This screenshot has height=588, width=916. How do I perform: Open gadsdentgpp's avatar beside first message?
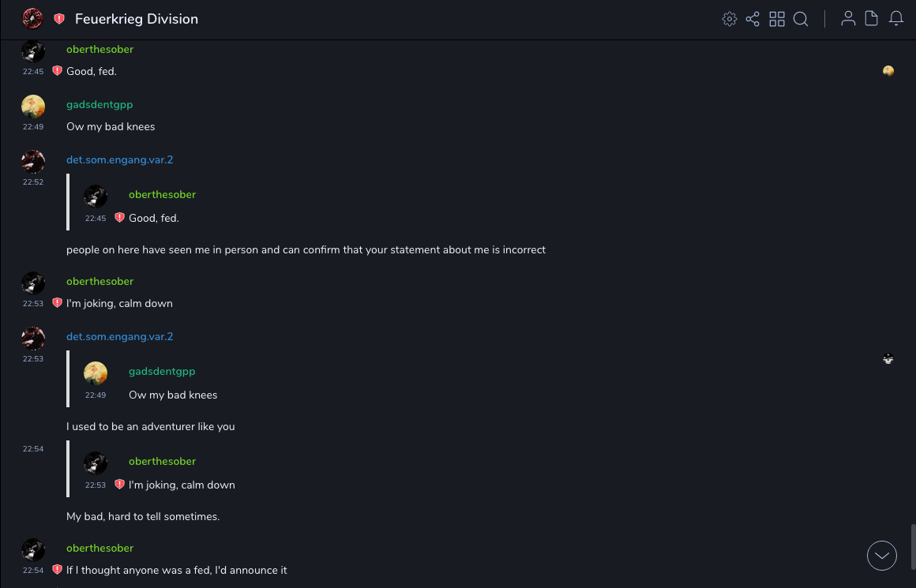coord(33,107)
